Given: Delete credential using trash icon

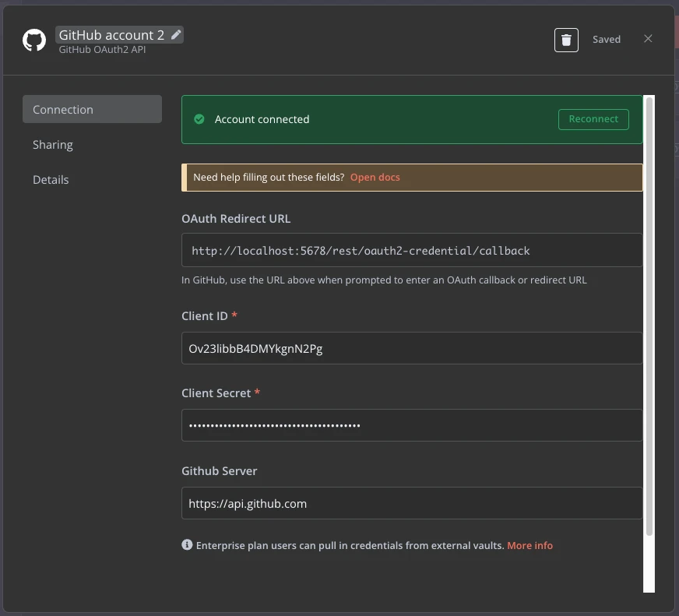Looking at the screenshot, I should [x=566, y=40].
